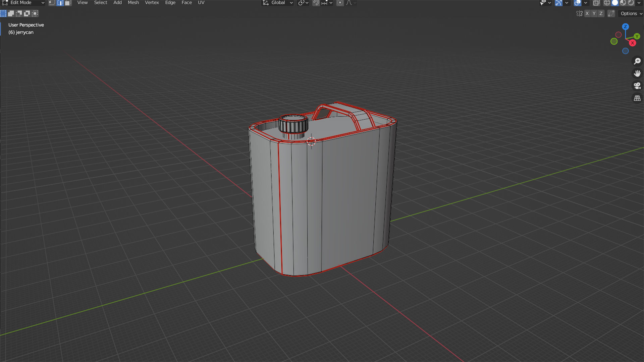
Task: Open the View menu
Action: 82,3
